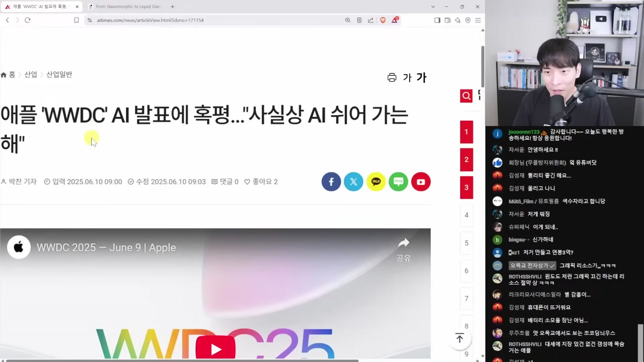Viewport: 644px width, 362px height.
Task: Go back to the previous page
Action: (x=7, y=20)
